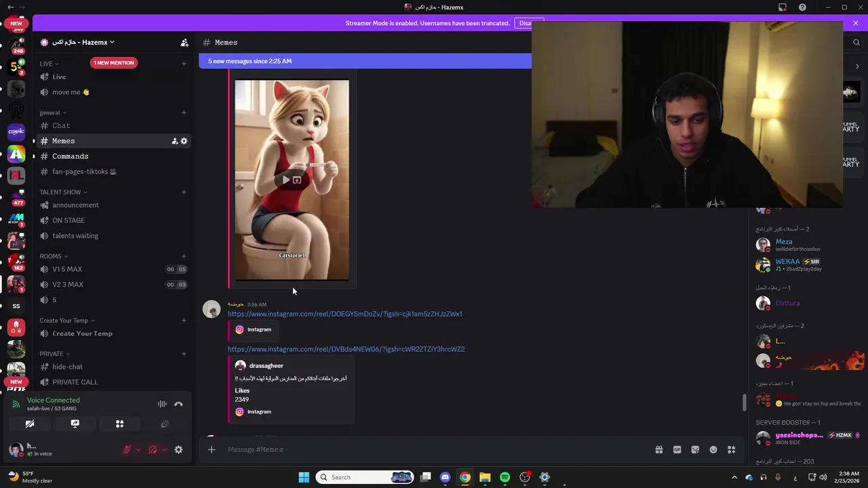Collapse the PRIVATE category

[x=55, y=354]
